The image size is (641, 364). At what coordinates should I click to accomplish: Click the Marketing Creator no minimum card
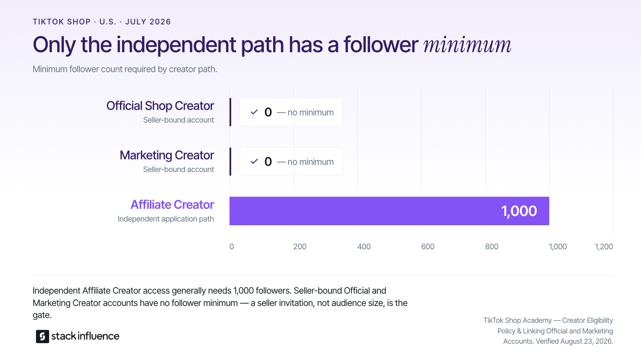(291, 161)
